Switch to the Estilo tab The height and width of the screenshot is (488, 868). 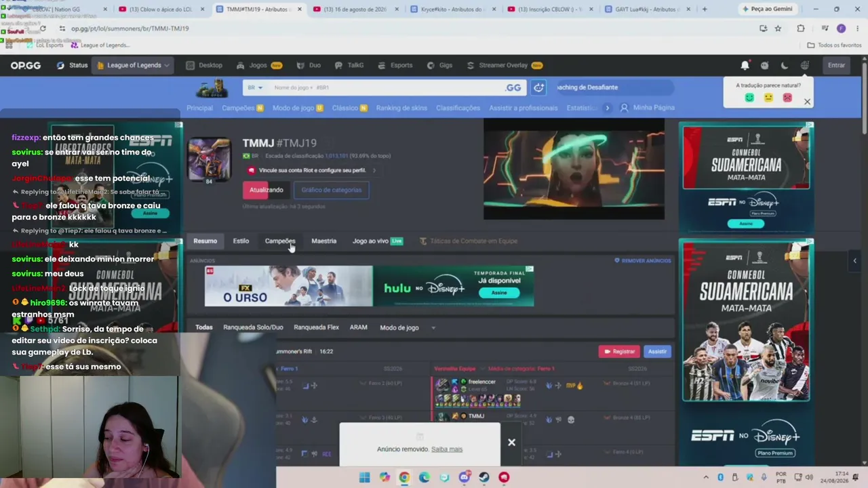[x=241, y=241]
